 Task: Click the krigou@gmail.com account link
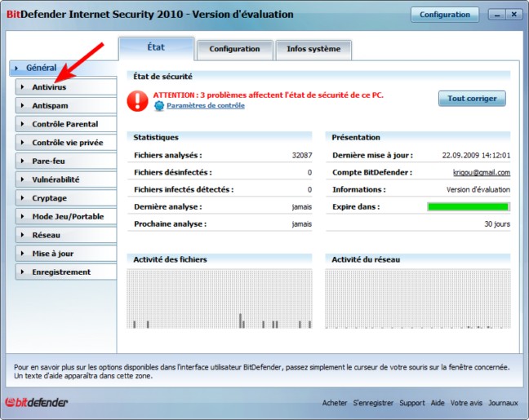[x=482, y=173]
